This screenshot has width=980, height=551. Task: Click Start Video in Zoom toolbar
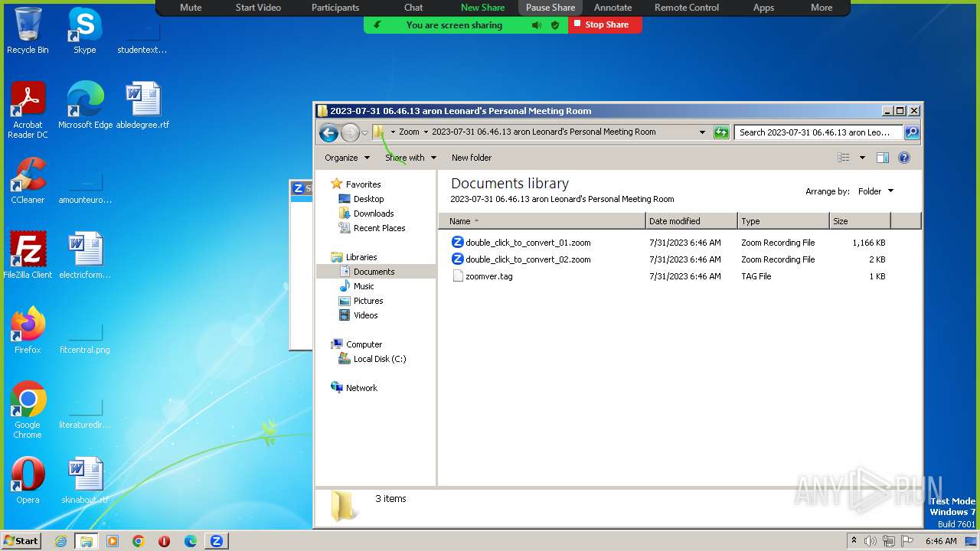[258, 8]
